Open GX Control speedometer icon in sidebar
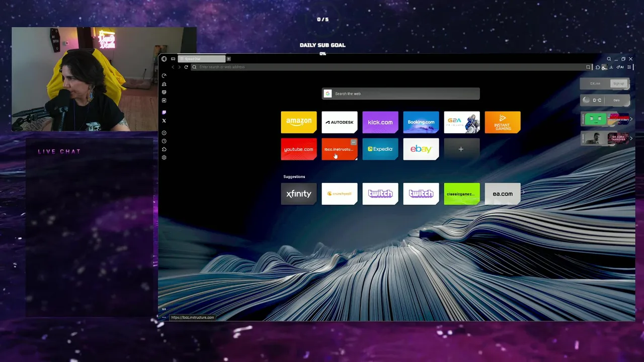Viewport: 644px width, 362px height. pyautogui.click(x=164, y=76)
